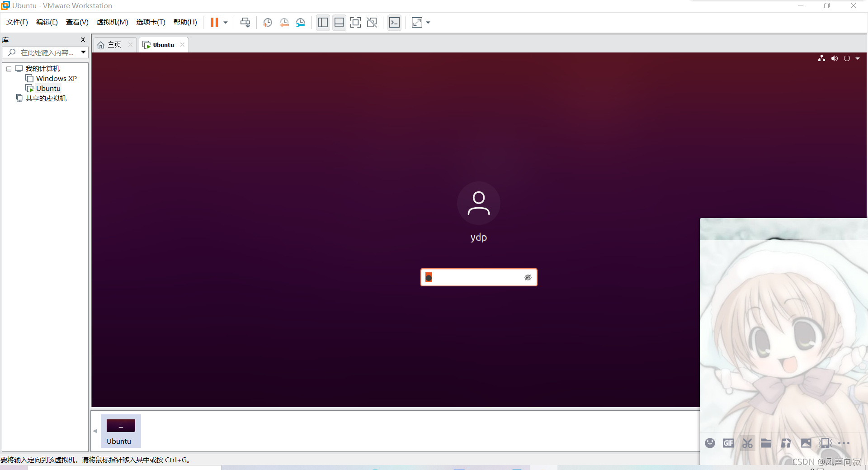Image resolution: width=868 pixels, height=470 pixels.
Task: Click the stretch guest display icon
Action: pos(417,22)
